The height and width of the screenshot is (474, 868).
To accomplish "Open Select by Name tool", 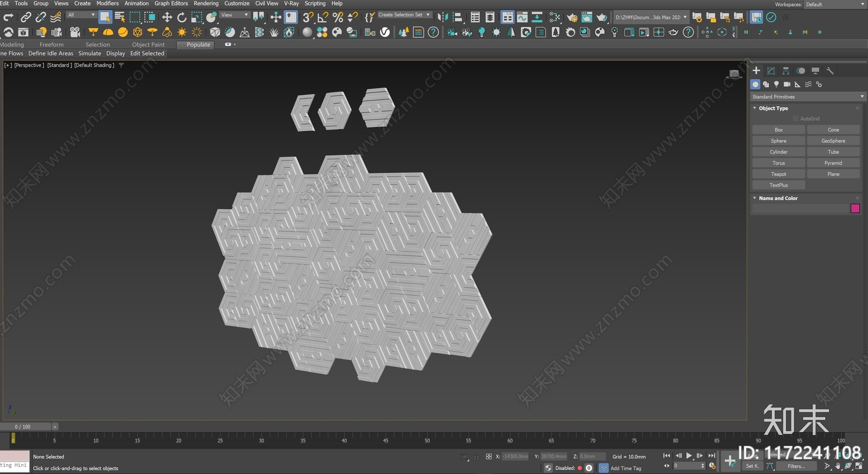I will click(x=120, y=17).
